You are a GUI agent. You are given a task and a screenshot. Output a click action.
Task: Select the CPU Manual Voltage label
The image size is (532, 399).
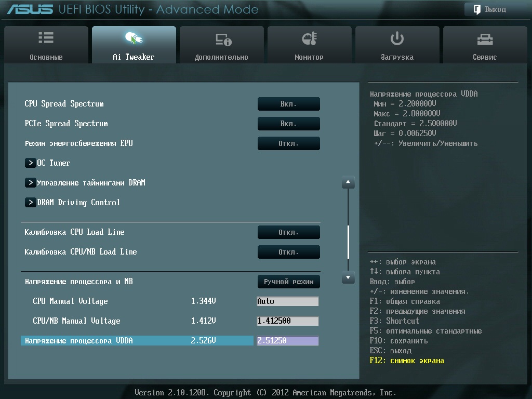point(70,301)
